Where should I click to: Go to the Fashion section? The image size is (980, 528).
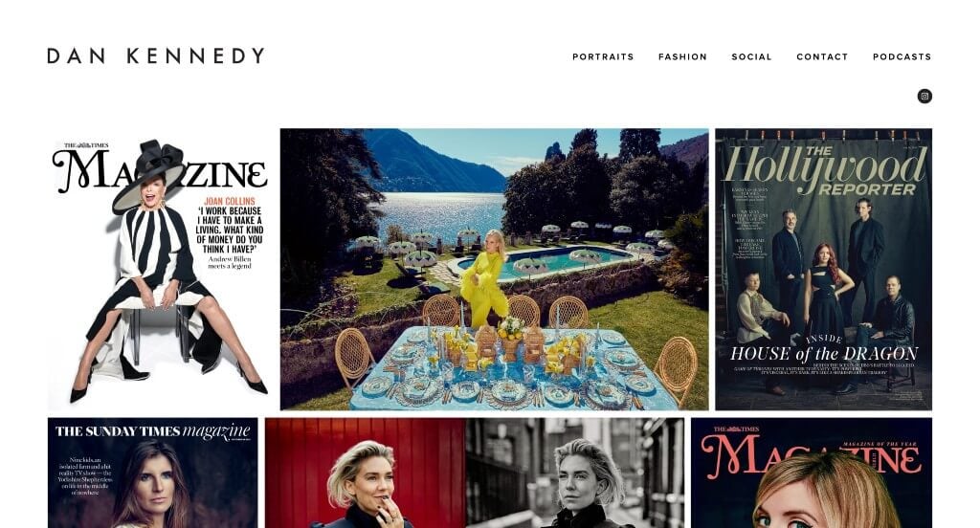[x=682, y=56]
